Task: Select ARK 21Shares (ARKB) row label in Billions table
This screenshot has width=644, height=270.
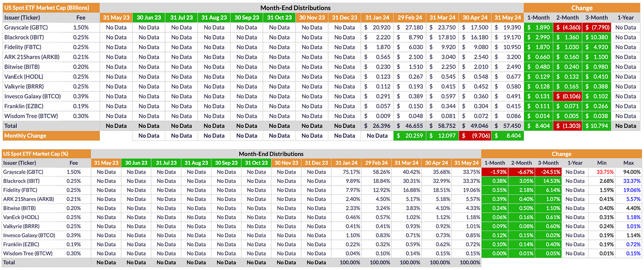Action: [31, 57]
